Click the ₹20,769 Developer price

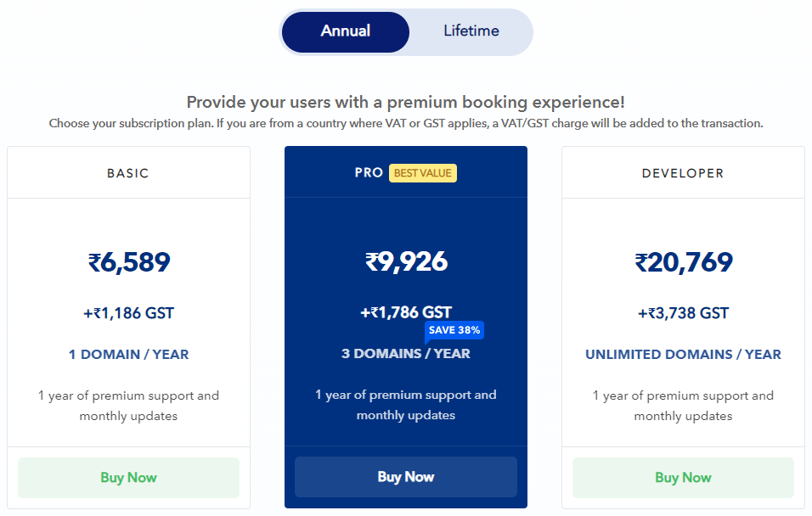(x=684, y=262)
